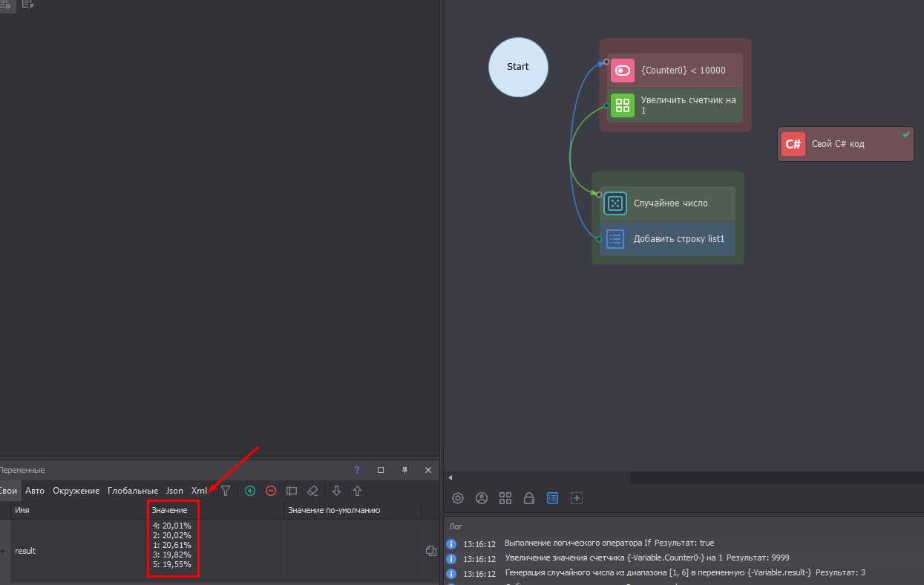Click the eraser clear-value icon in variables toolbar
This screenshot has width=924, height=585.
point(312,491)
